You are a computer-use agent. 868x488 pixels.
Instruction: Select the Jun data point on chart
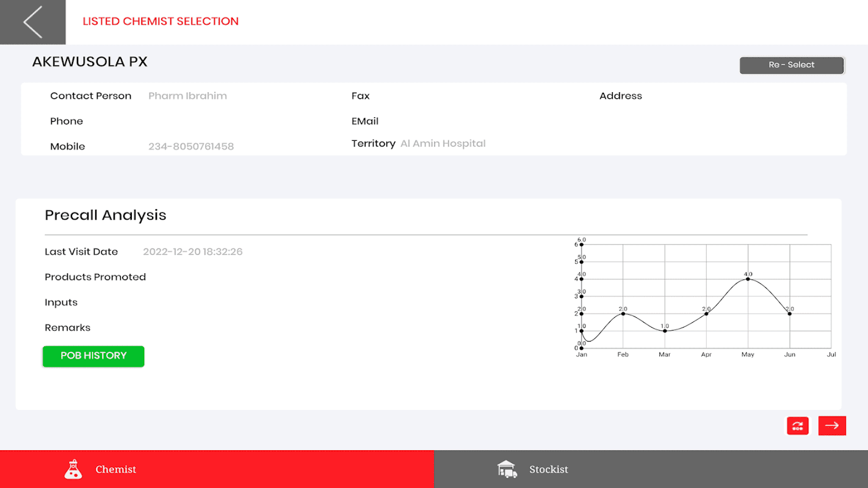pyautogui.click(x=790, y=314)
